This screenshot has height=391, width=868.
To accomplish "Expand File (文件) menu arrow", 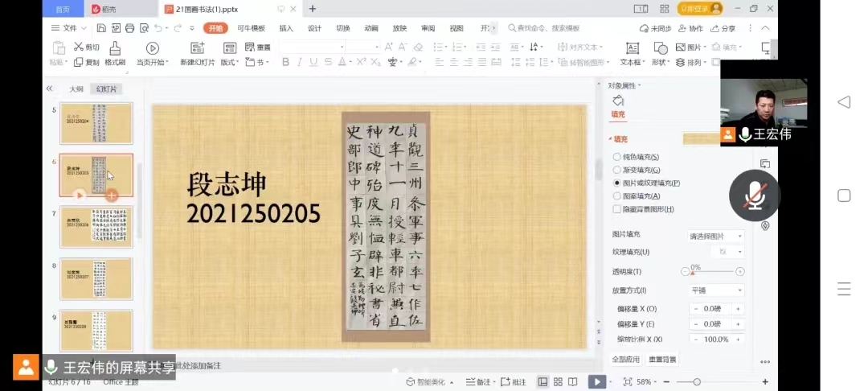I will coord(84,28).
